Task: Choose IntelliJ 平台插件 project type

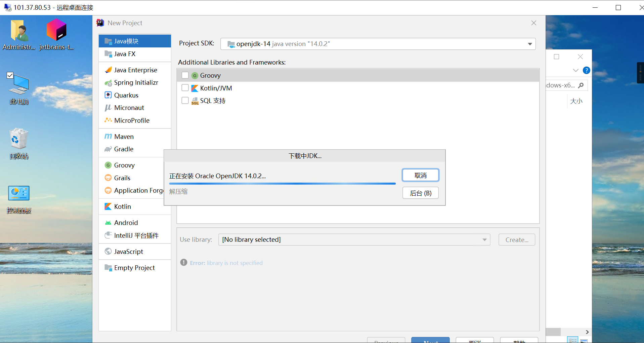Action: (135, 235)
